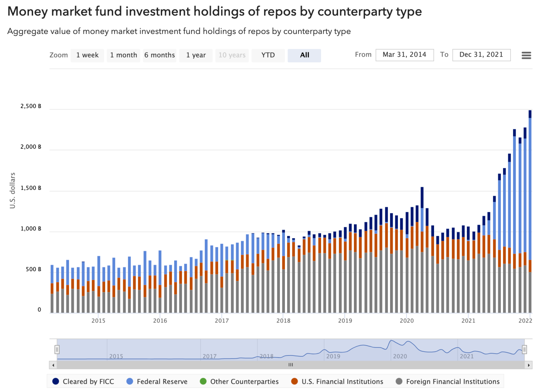Image resolution: width=537 pixels, height=392 pixels.
Task: Click the 2021 x-axis label on main chart
Action: (468, 321)
